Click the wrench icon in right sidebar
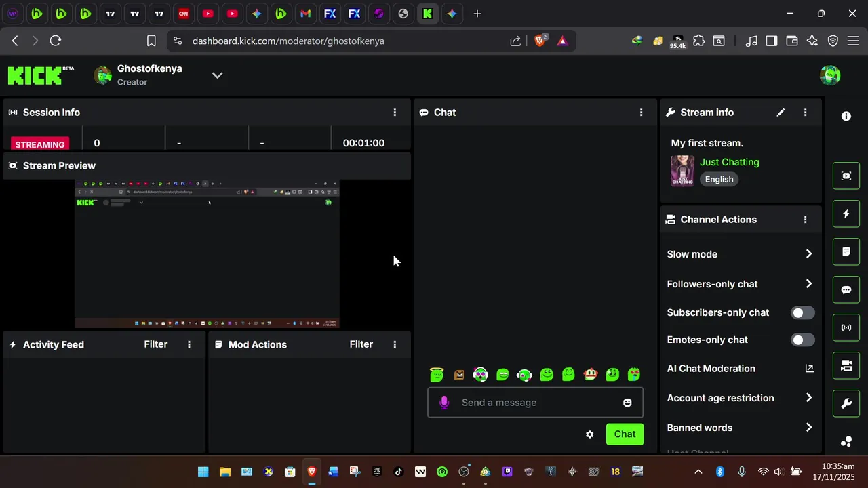 pos(846,403)
